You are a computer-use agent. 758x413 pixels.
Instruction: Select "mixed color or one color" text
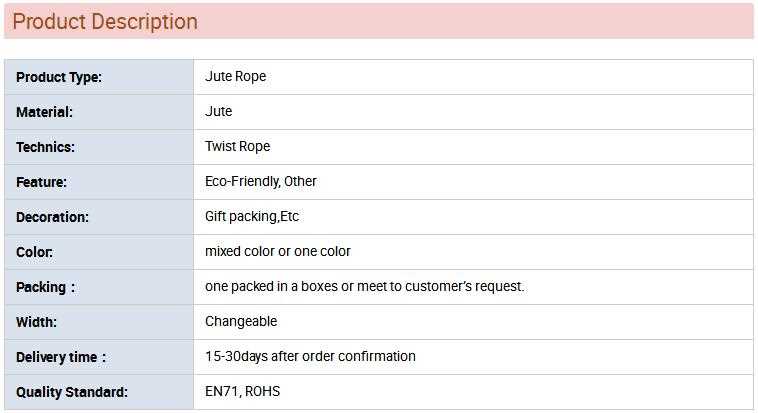click(x=278, y=251)
